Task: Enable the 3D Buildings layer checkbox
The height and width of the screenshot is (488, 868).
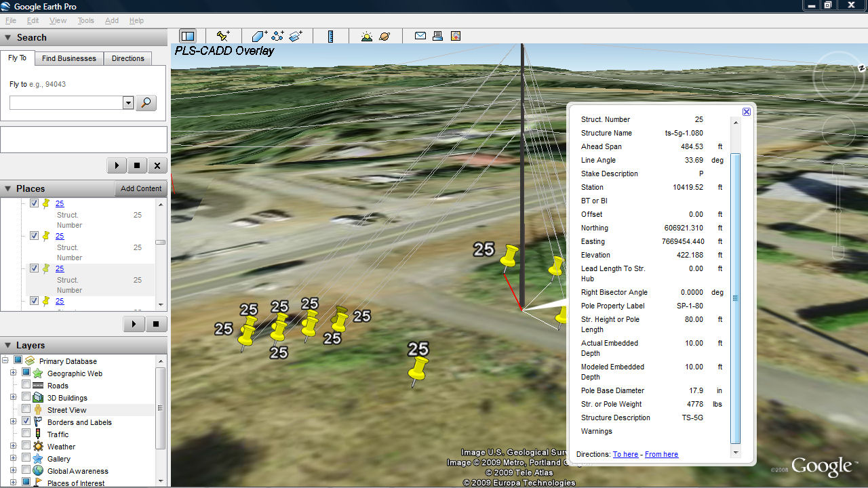Action: (26, 398)
